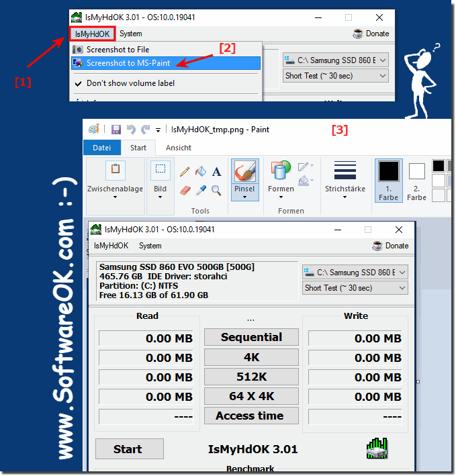Click the Undo arrow in Paint
Viewport: 456px width, 476px height.
[131, 130]
